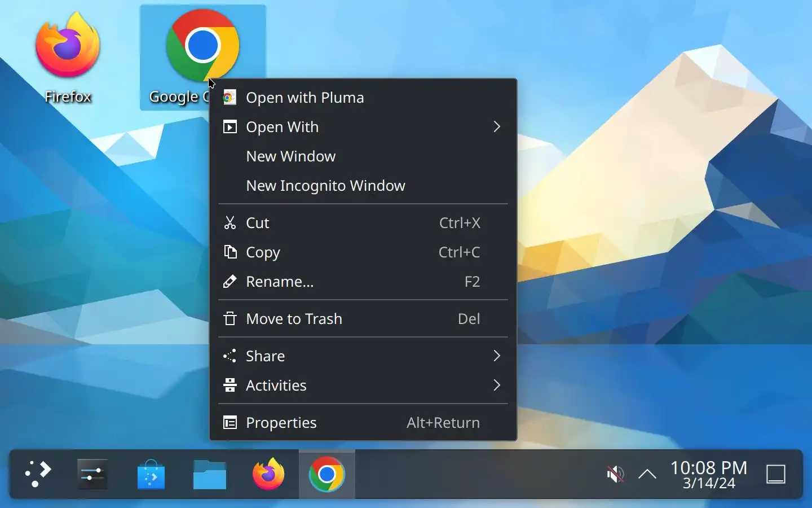
Task: Click the Chrome taskbar icon
Action: coord(327,474)
